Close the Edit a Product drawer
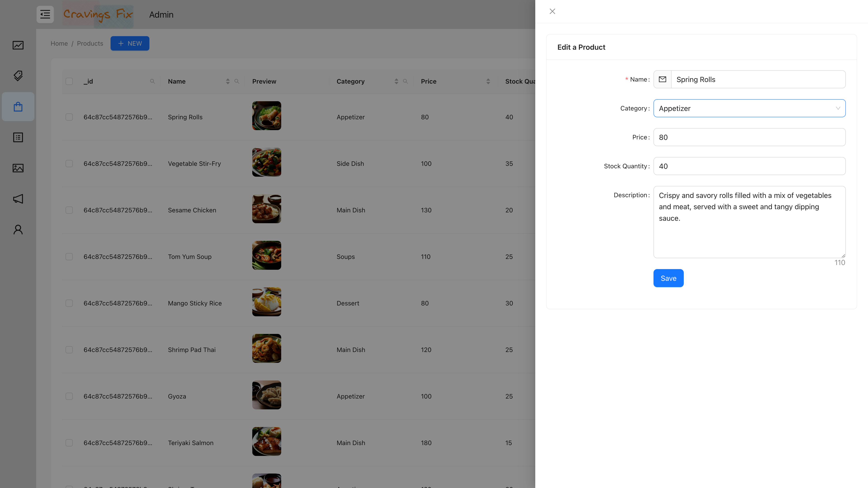Image resolution: width=868 pixels, height=488 pixels. 552,12
